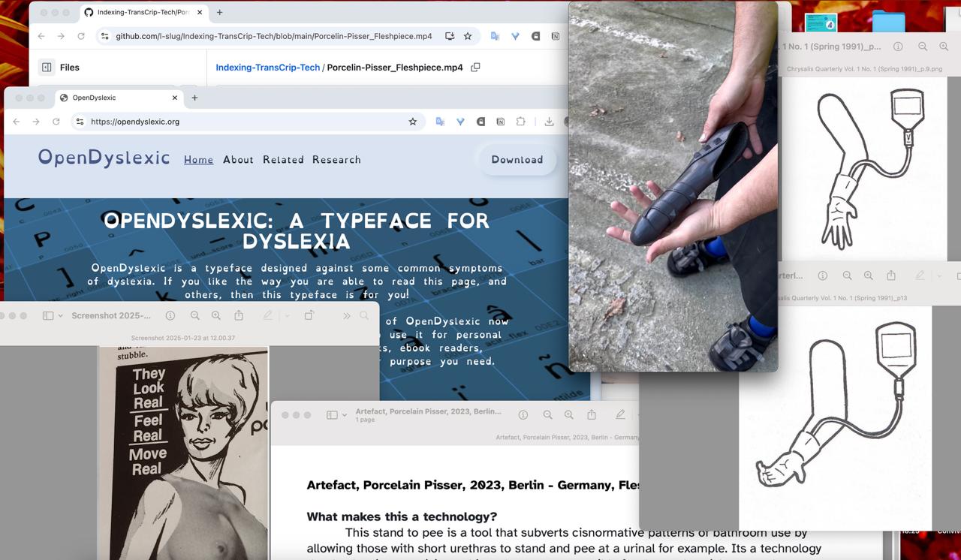Zoom in on the Screenshot 2025 preview window
The height and width of the screenshot is (560, 961).
[x=216, y=316]
